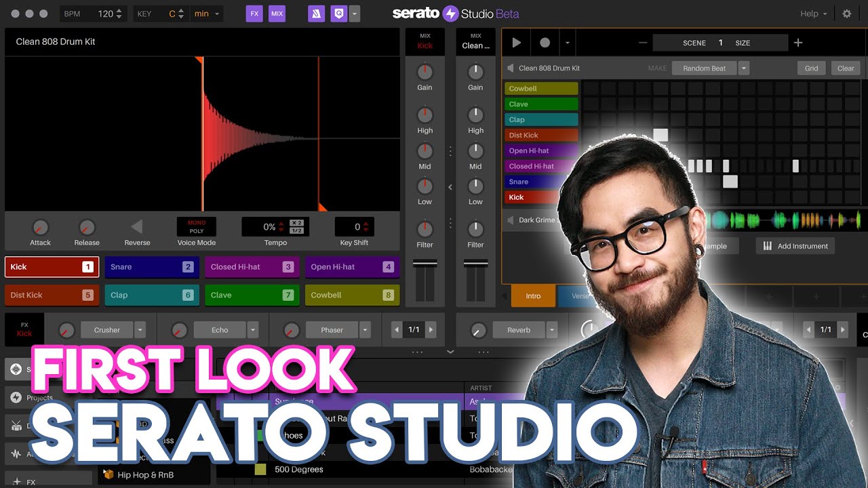Toggle the lit step in Dist Kick row

coord(660,135)
